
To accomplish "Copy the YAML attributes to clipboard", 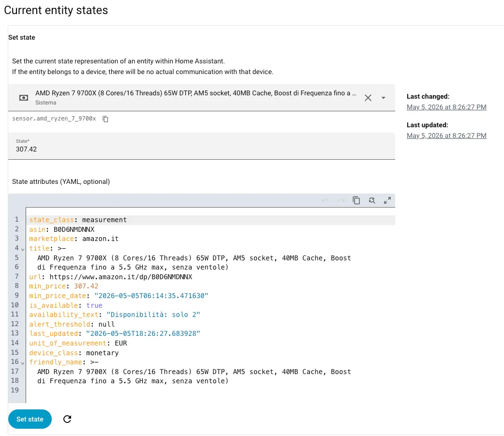I will coord(356,201).
